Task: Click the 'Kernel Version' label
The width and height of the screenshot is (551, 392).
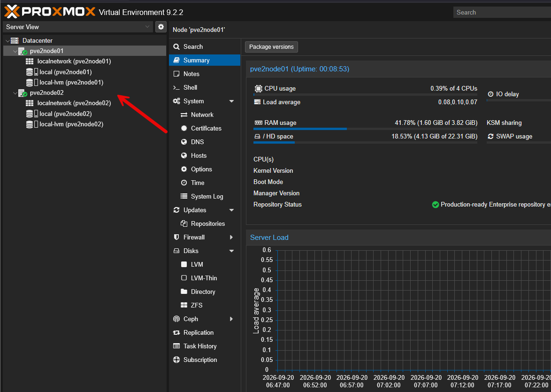Action: [273, 170]
